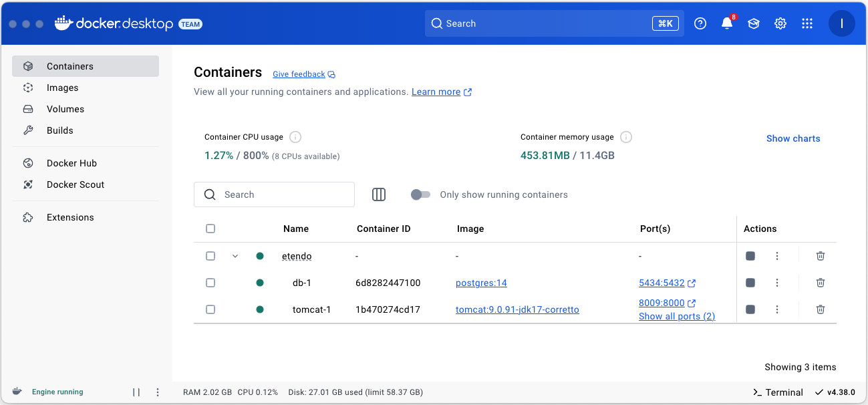Delete the db-1 container
The width and height of the screenshot is (868, 405).
[x=821, y=283]
